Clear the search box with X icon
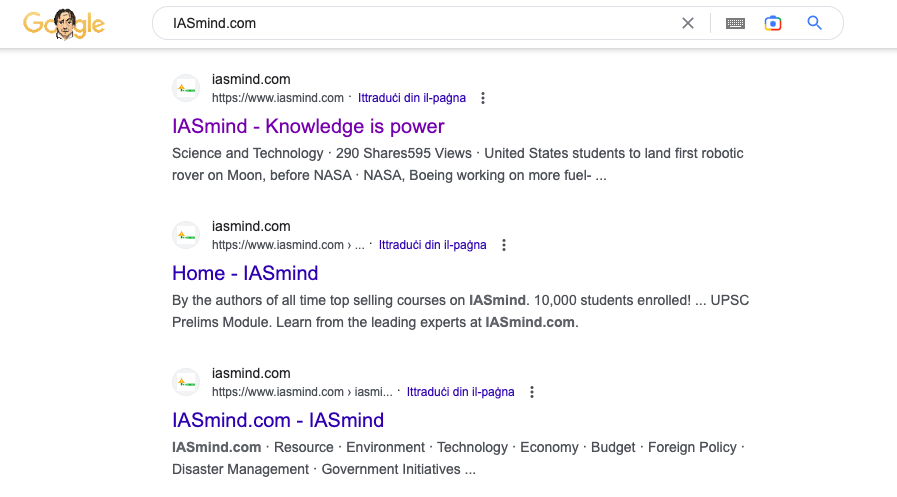 pos(688,23)
